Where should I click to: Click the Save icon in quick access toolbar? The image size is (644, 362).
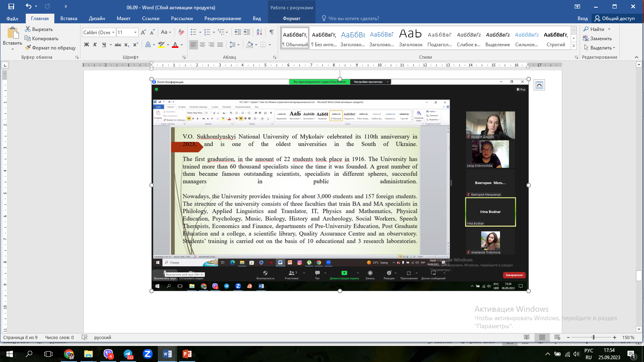(11, 6)
